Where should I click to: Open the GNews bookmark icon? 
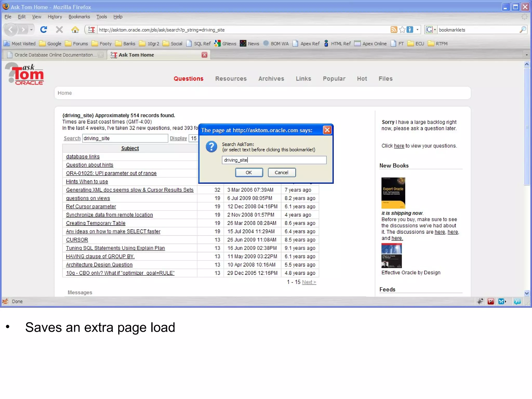click(x=217, y=43)
